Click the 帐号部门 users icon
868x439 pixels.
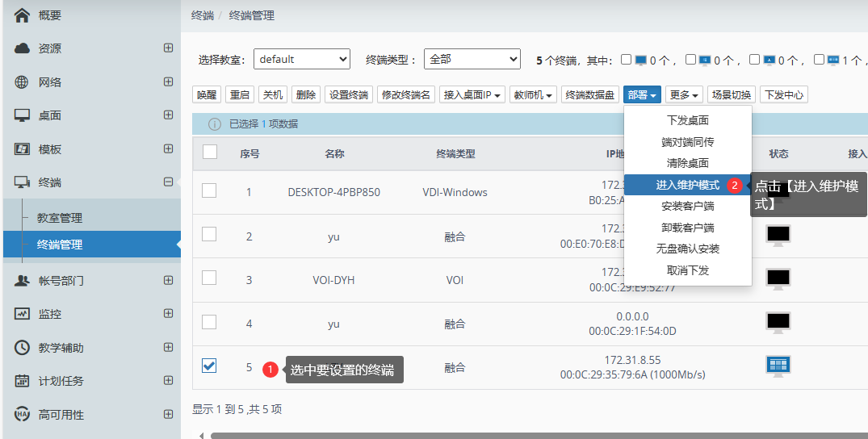click(23, 281)
